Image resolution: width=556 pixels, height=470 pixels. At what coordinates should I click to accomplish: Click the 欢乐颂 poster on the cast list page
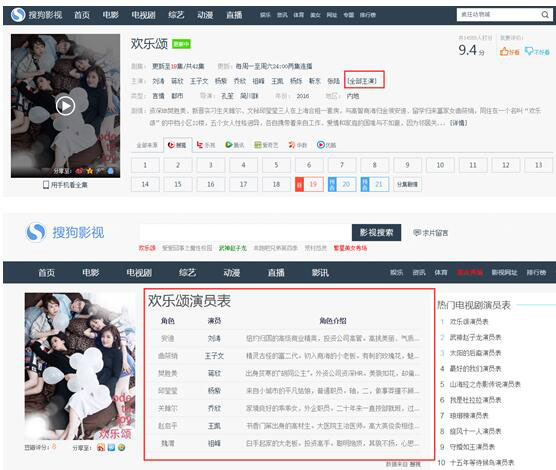click(x=80, y=366)
